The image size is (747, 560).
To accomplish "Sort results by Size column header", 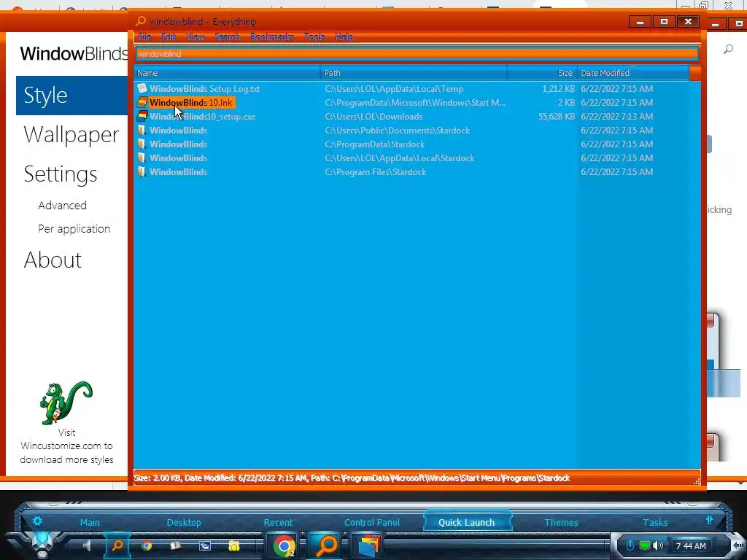I will click(542, 73).
